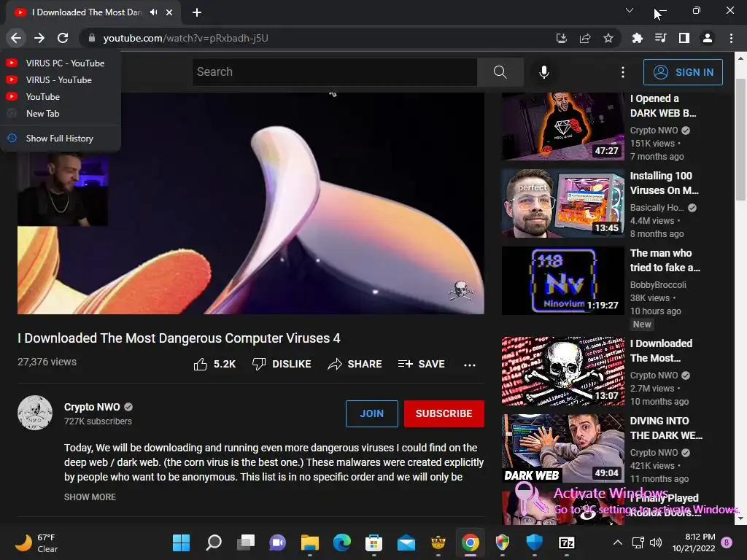
Task: Click the Basically Ho... channel name
Action: coord(657,208)
